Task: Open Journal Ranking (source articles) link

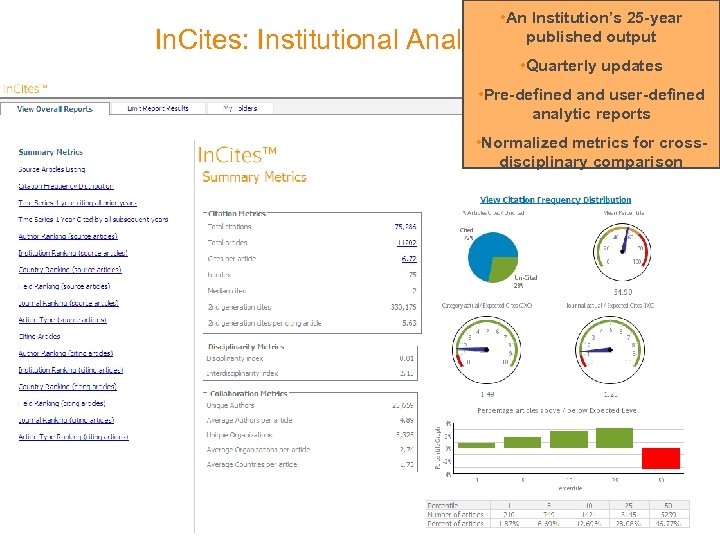Action: (x=68, y=303)
